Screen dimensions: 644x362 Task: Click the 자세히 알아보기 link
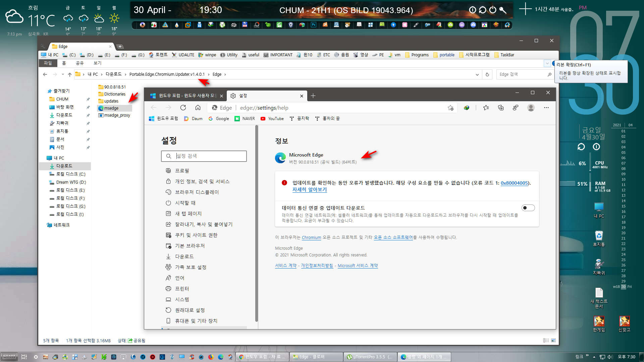(x=309, y=190)
